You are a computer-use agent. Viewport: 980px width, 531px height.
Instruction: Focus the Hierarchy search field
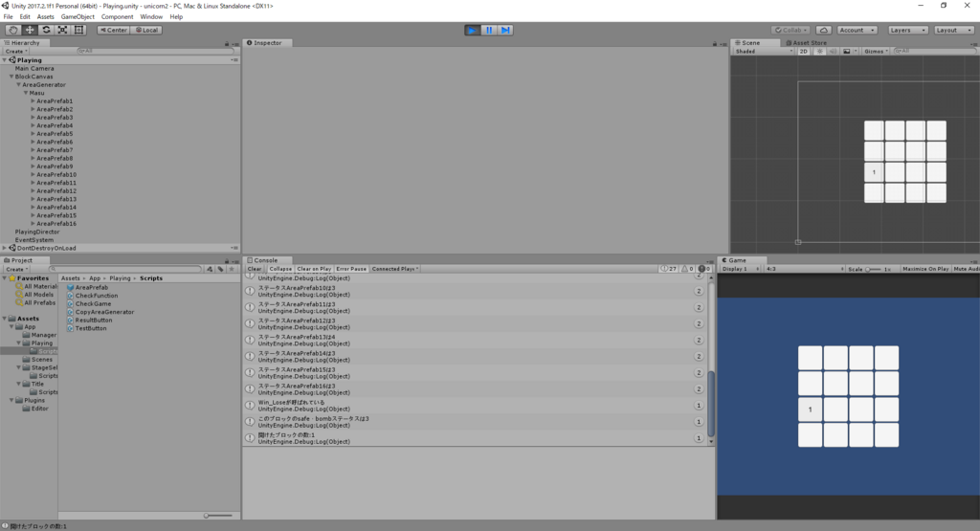tap(154, 52)
